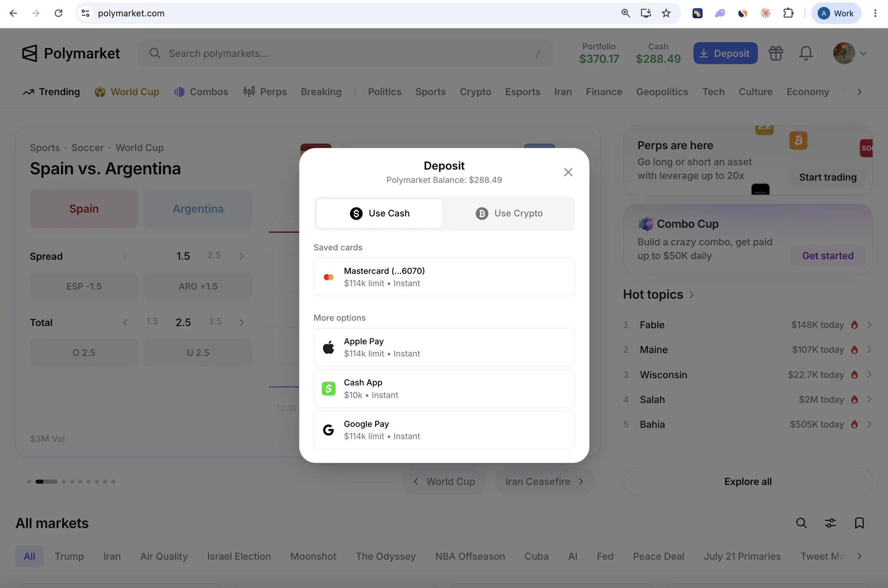Open Wisconsin hot topic row chevron
This screenshot has width=888, height=588.
click(x=869, y=375)
